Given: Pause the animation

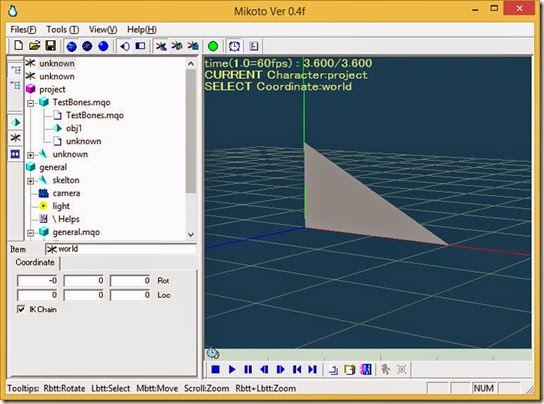Looking at the screenshot, I should point(248,369).
